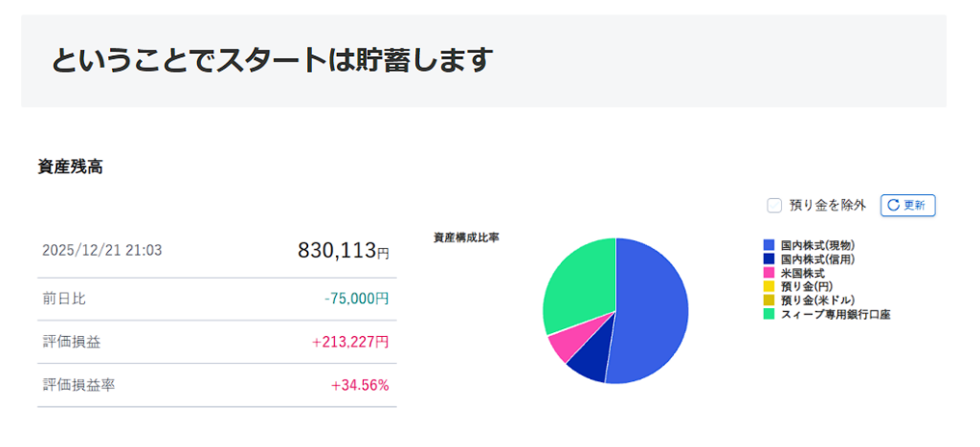Viewport: 980px width, 447px height.
Task: Enable the 預り金を除外 checkbox
Action: click(x=774, y=205)
